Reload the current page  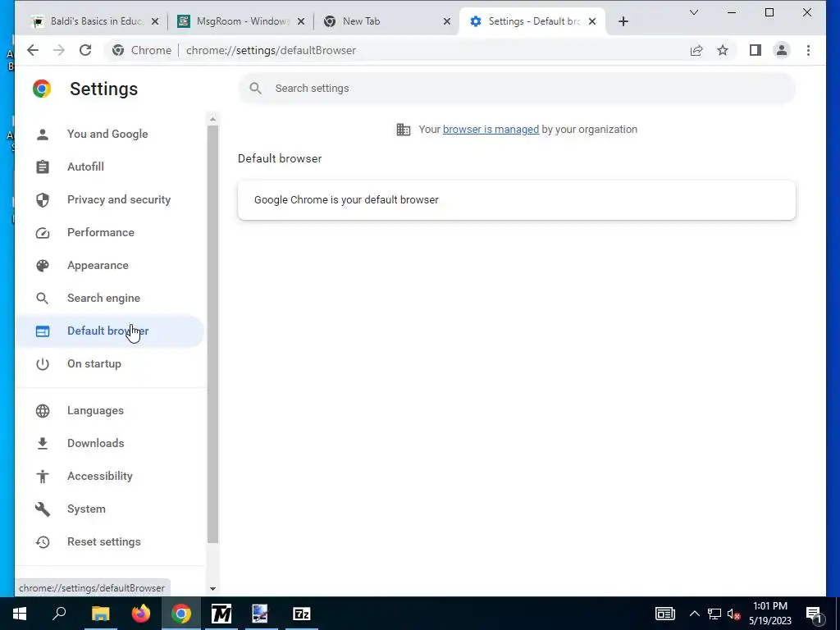[x=85, y=50]
